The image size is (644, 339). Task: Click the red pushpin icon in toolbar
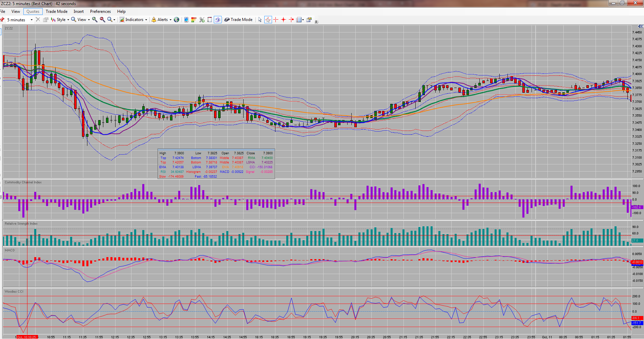pos(2,20)
